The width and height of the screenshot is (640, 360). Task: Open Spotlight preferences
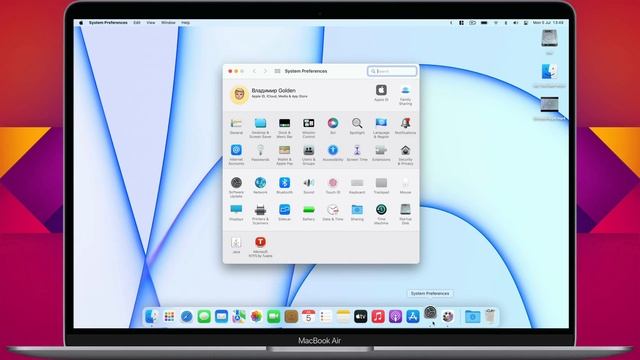(x=357, y=123)
